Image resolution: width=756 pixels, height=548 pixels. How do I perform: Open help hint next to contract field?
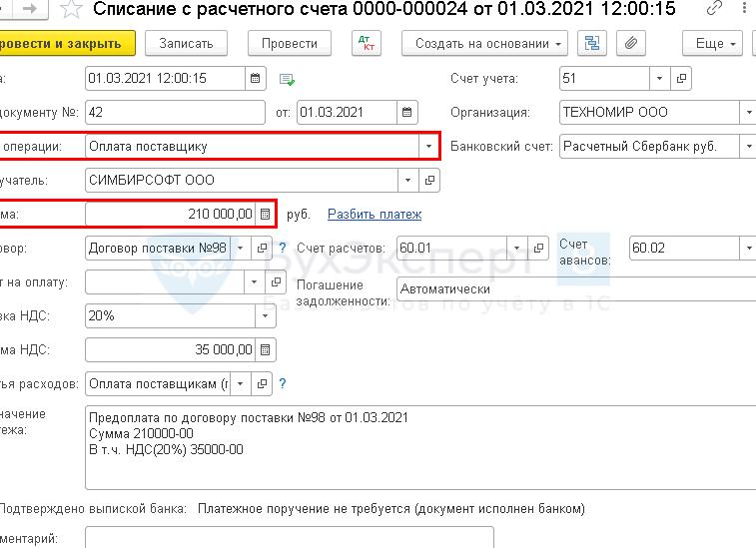point(283,249)
